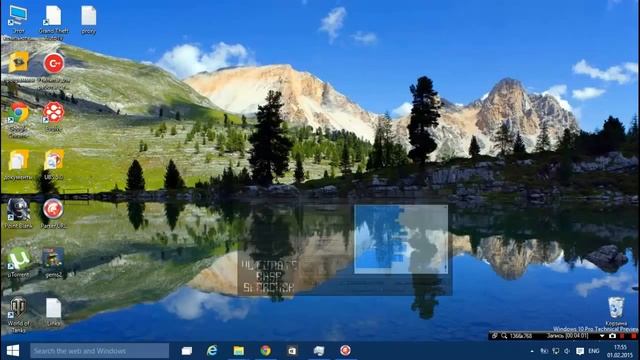The image size is (640, 360).
Task: Open Chrome from the taskbar
Action: [x=265, y=351]
